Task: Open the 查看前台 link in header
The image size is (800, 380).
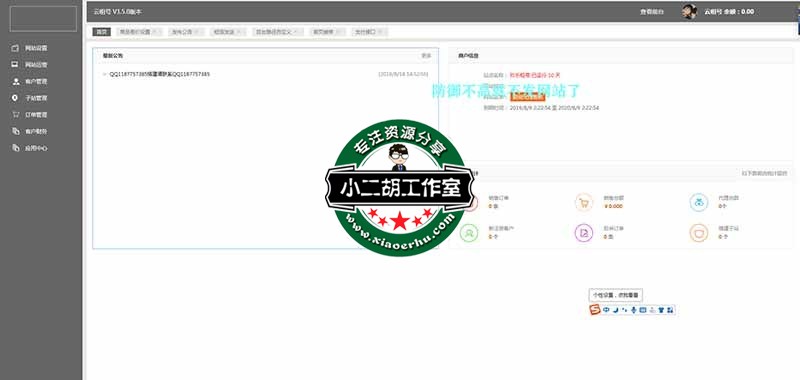Action: click(x=652, y=12)
